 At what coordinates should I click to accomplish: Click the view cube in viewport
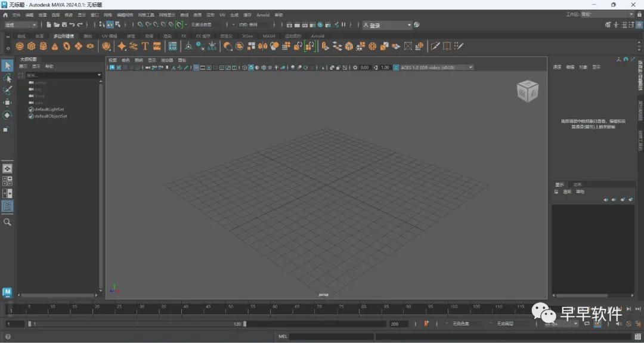point(527,91)
